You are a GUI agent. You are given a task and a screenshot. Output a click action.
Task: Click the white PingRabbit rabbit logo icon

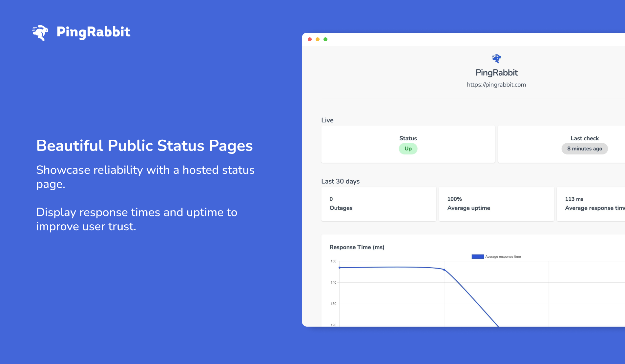[40, 32]
